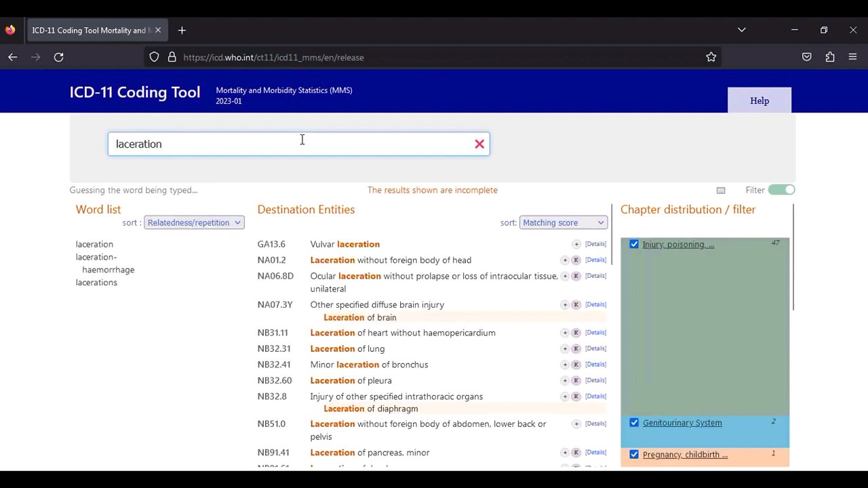Click the K icon for NB32.8 row
Viewport: 868px width, 488px height.
576,396
